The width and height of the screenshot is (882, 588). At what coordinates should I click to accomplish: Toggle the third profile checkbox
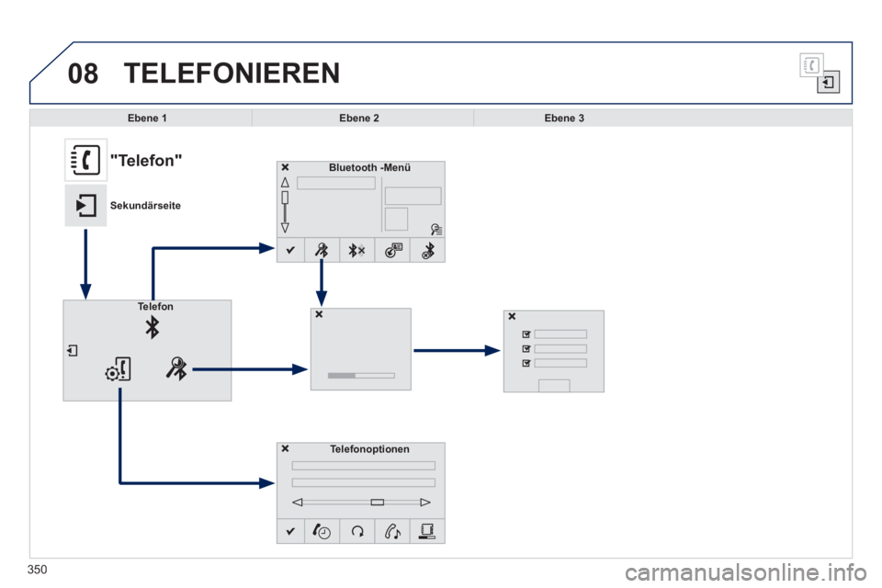tap(526, 364)
